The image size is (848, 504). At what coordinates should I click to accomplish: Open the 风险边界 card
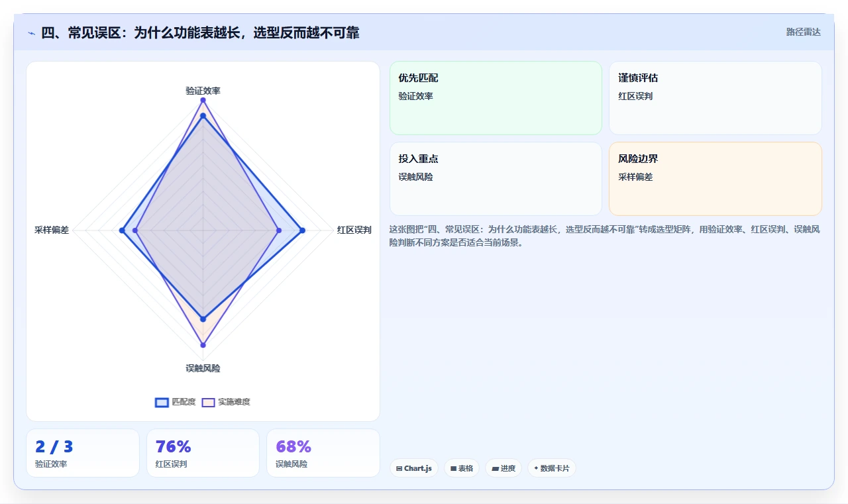pos(715,179)
